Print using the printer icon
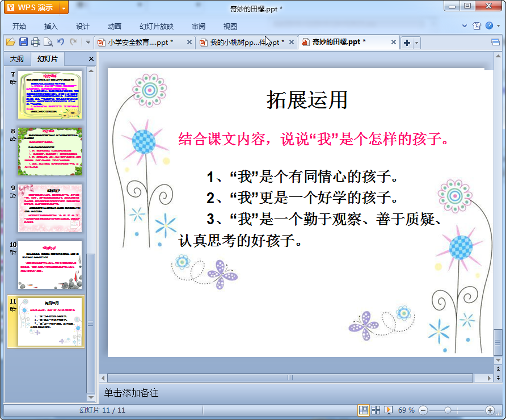 pyautogui.click(x=36, y=42)
